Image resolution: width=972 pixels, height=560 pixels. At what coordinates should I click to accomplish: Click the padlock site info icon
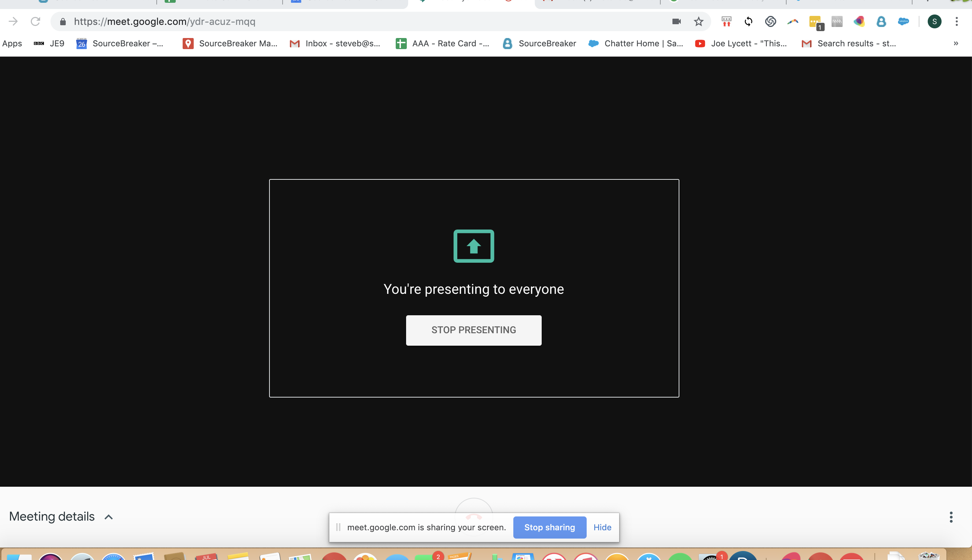coord(63,21)
